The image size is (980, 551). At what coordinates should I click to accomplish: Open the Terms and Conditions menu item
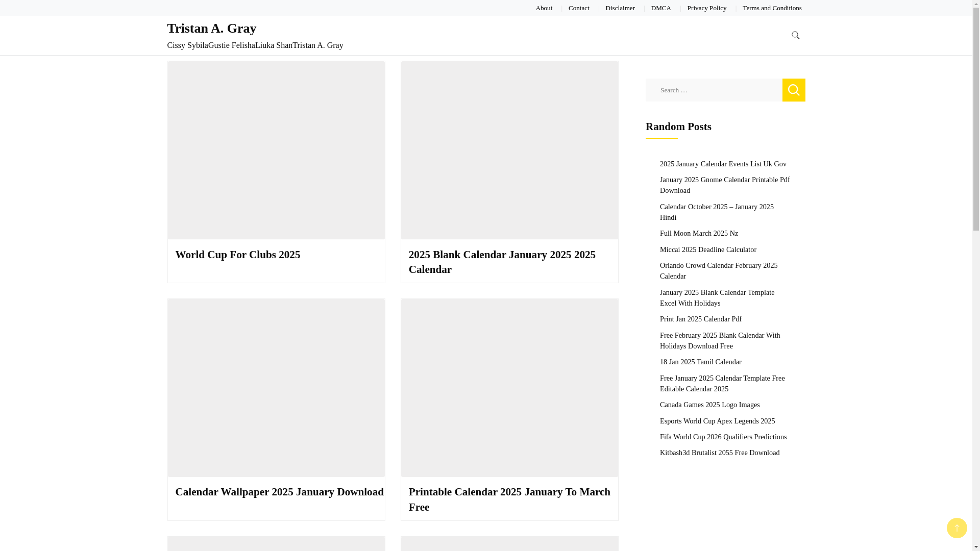[x=772, y=8]
